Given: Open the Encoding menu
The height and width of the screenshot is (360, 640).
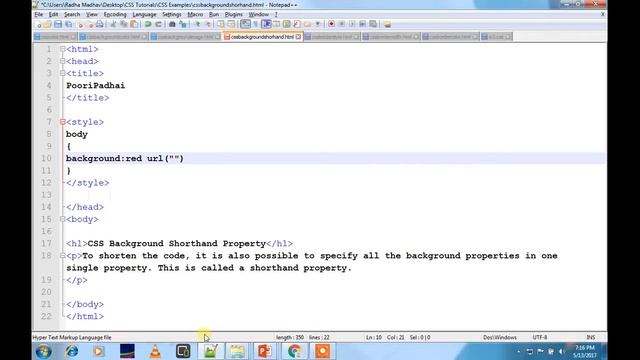Looking at the screenshot, I should click(x=115, y=14).
